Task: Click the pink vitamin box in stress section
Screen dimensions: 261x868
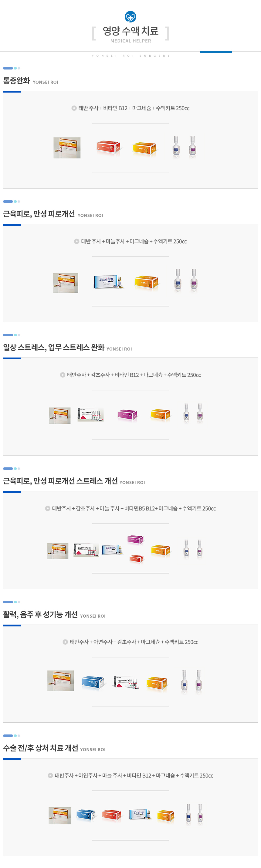Action: 127,415
